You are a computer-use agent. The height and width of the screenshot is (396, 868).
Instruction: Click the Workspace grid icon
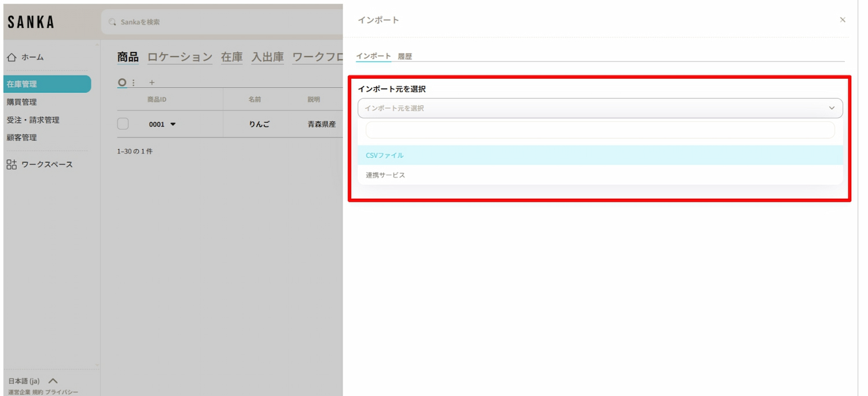12,165
